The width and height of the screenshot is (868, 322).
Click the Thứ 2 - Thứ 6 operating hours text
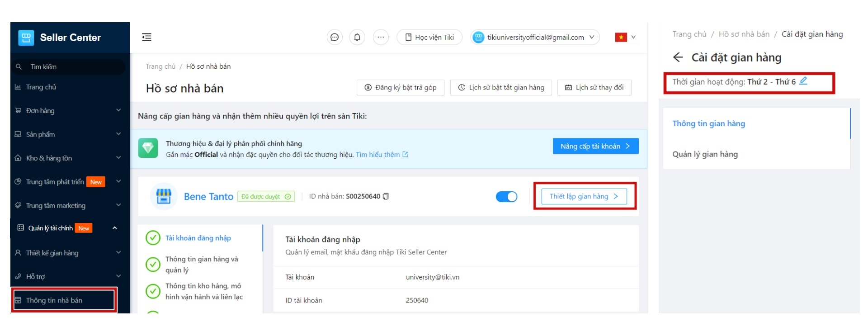[771, 82]
